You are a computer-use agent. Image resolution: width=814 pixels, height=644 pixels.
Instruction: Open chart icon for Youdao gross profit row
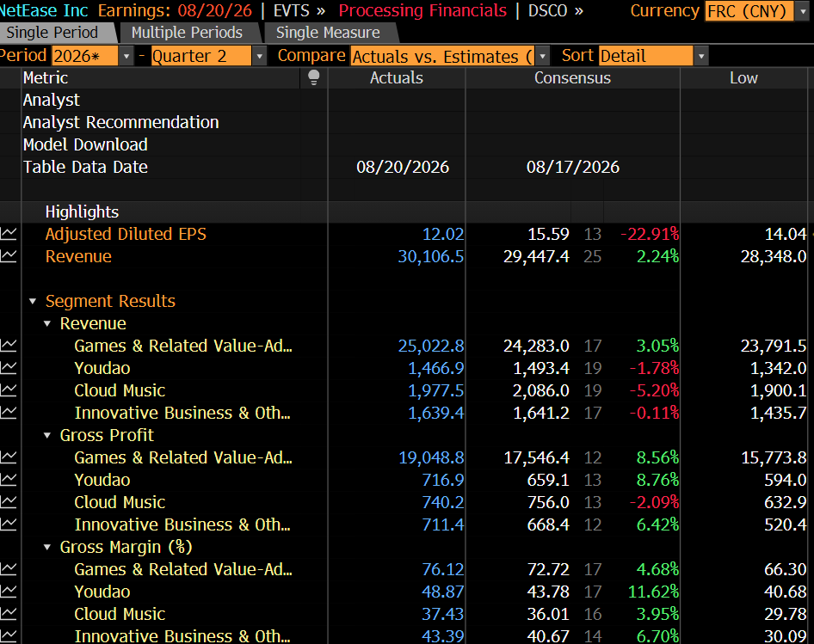tap(9, 480)
